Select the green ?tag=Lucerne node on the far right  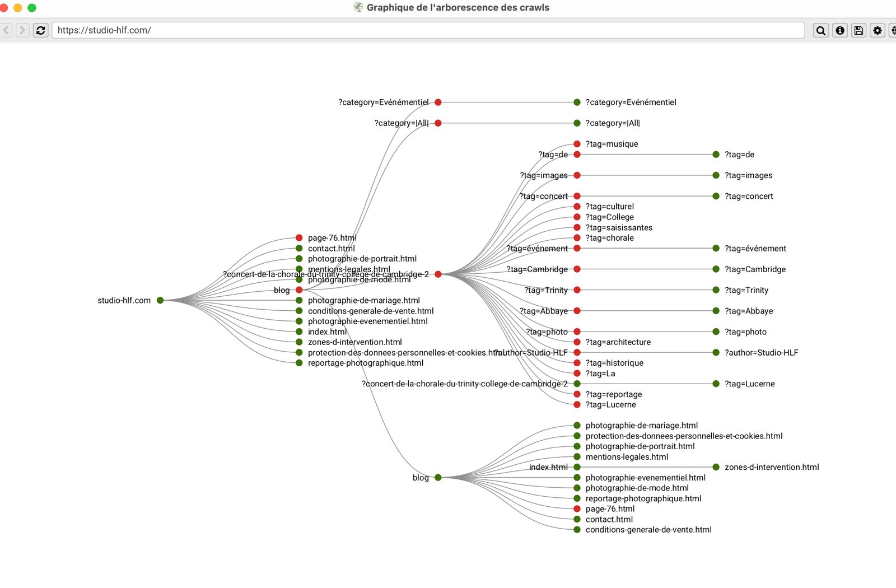(716, 384)
